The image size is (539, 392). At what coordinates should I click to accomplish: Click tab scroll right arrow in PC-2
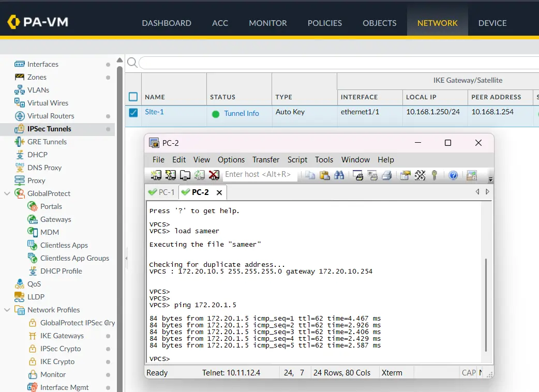(487, 192)
